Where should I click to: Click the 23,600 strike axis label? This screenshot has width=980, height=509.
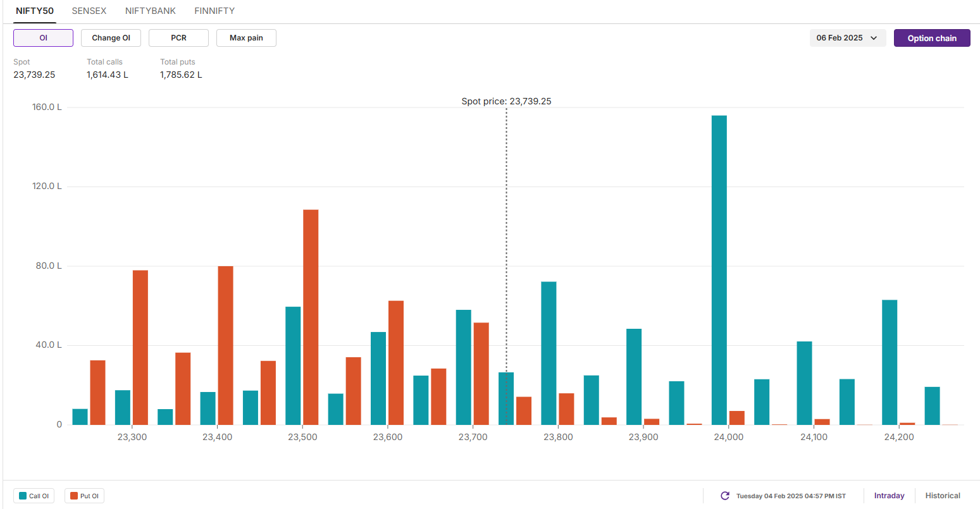click(x=388, y=437)
